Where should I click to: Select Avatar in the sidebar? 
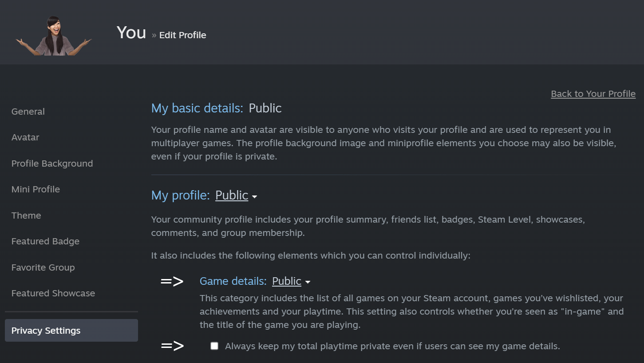[25, 137]
